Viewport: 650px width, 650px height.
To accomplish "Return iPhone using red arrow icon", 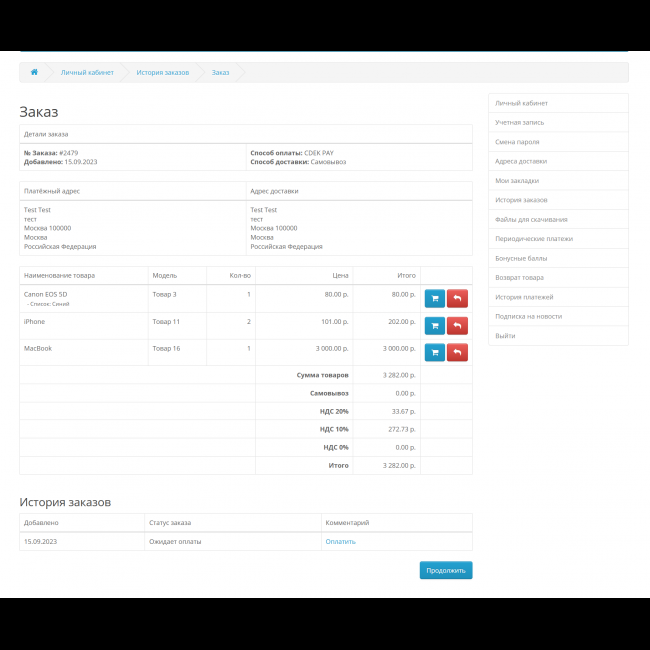I will coord(457,325).
